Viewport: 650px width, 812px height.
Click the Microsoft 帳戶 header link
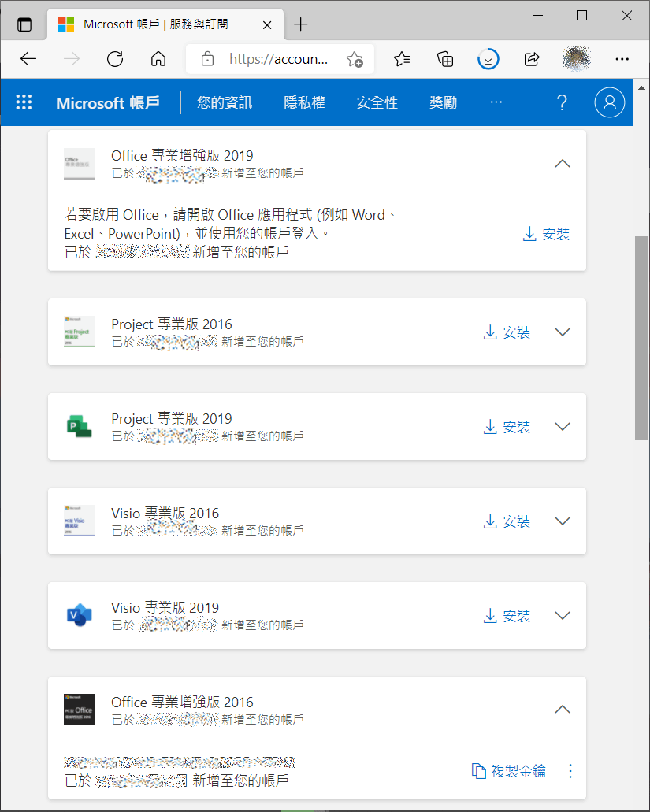pyautogui.click(x=108, y=102)
